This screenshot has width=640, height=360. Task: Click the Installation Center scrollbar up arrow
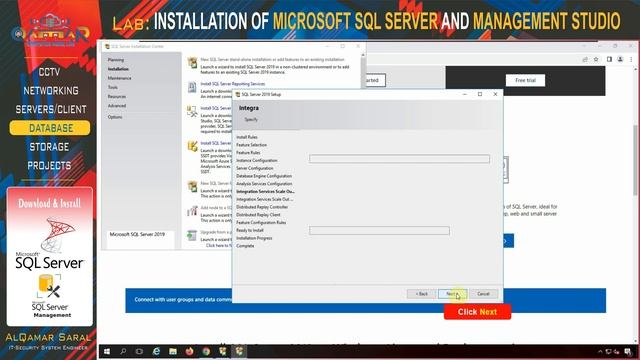(363, 55)
